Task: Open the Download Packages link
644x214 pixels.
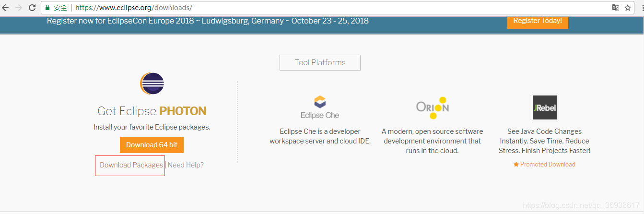Action: click(131, 165)
